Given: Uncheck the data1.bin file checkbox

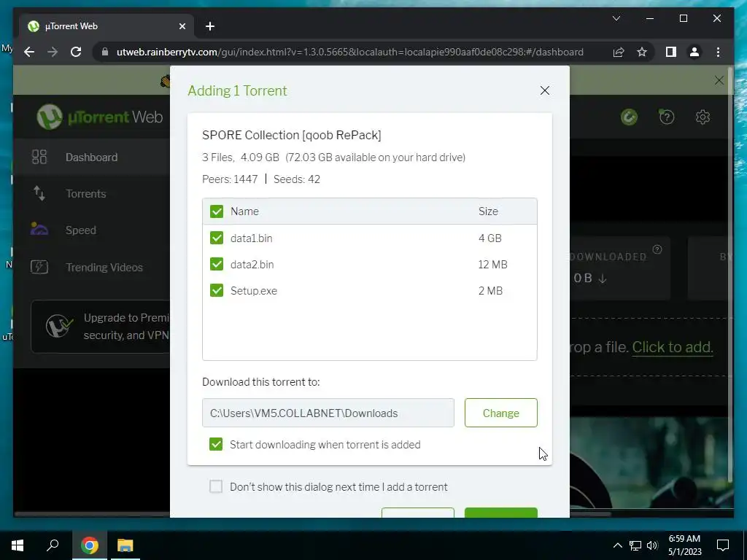Looking at the screenshot, I should pyautogui.click(x=217, y=238).
